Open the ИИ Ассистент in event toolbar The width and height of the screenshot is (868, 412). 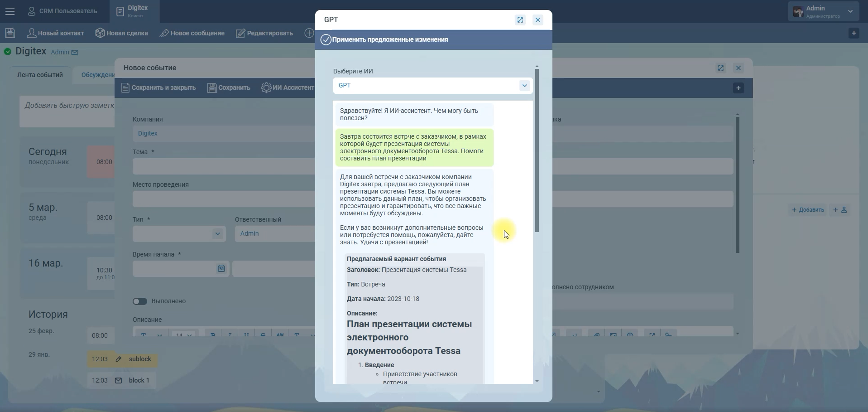tap(288, 87)
